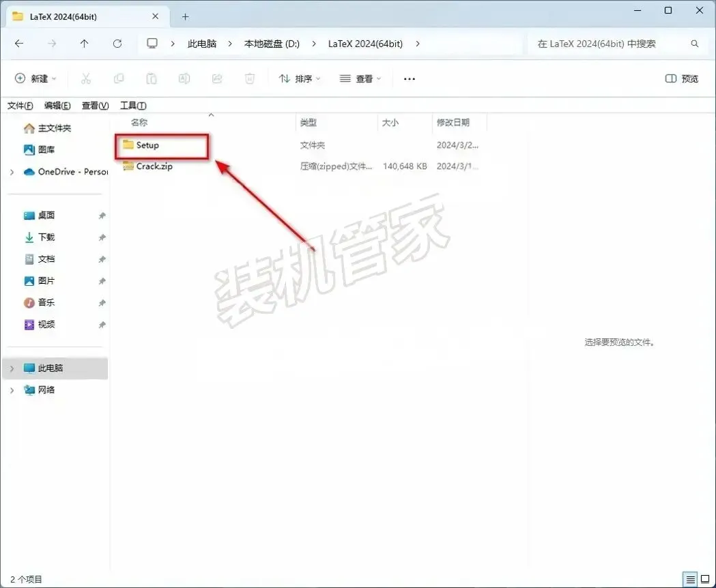Go back with the Back arrow
This screenshot has height=588, width=716.
19,44
